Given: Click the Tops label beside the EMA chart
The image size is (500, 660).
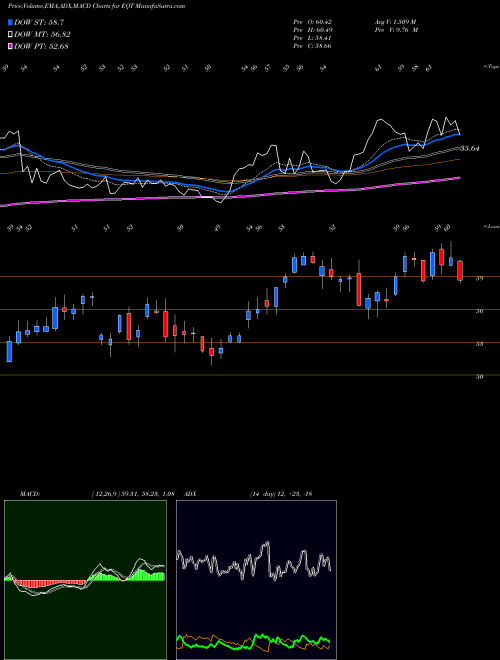Looking at the screenshot, I should (491, 67).
